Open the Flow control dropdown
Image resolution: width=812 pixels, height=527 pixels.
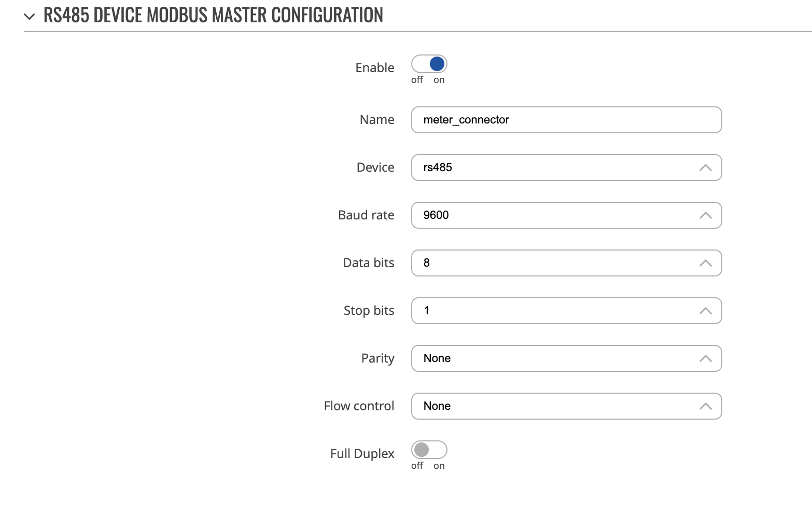pyautogui.click(x=566, y=406)
